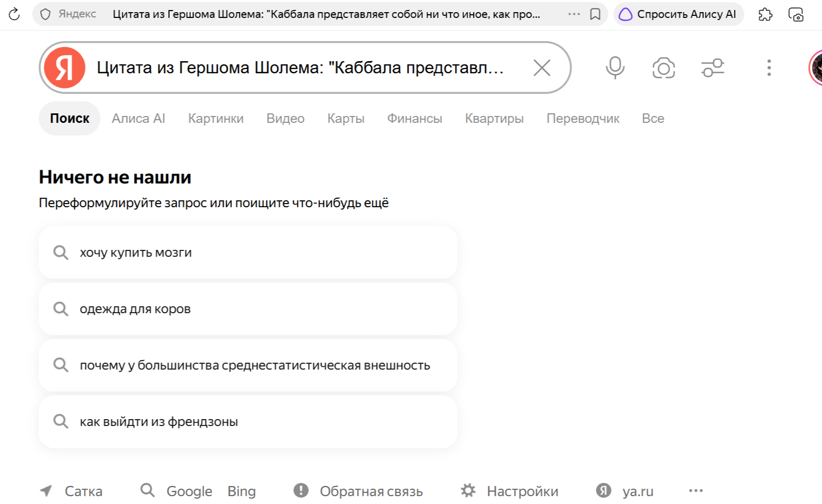Select suggestion about среднестатистическая внешность

[248, 365]
